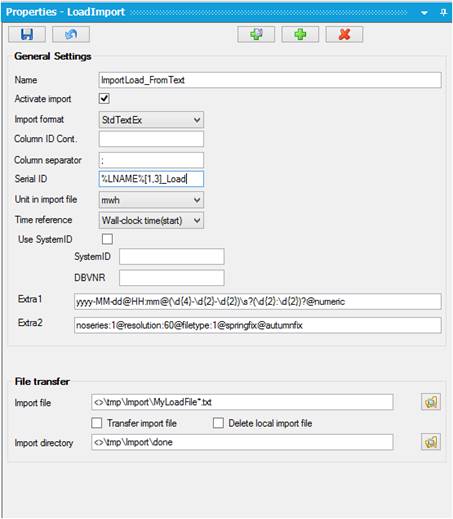This screenshot has width=453, height=519.
Task: Click the green plus Add icon
Action: click(300, 34)
